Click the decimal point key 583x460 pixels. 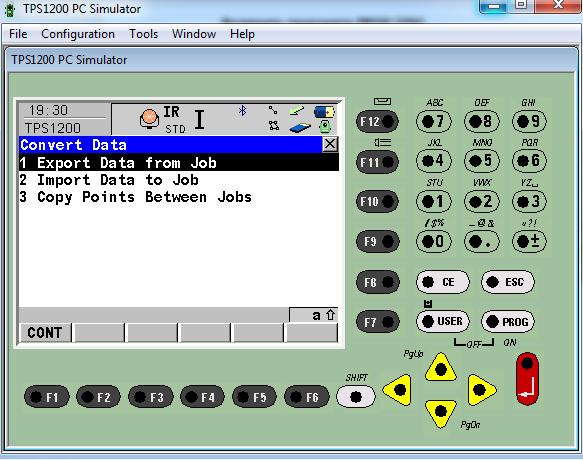click(x=481, y=241)
